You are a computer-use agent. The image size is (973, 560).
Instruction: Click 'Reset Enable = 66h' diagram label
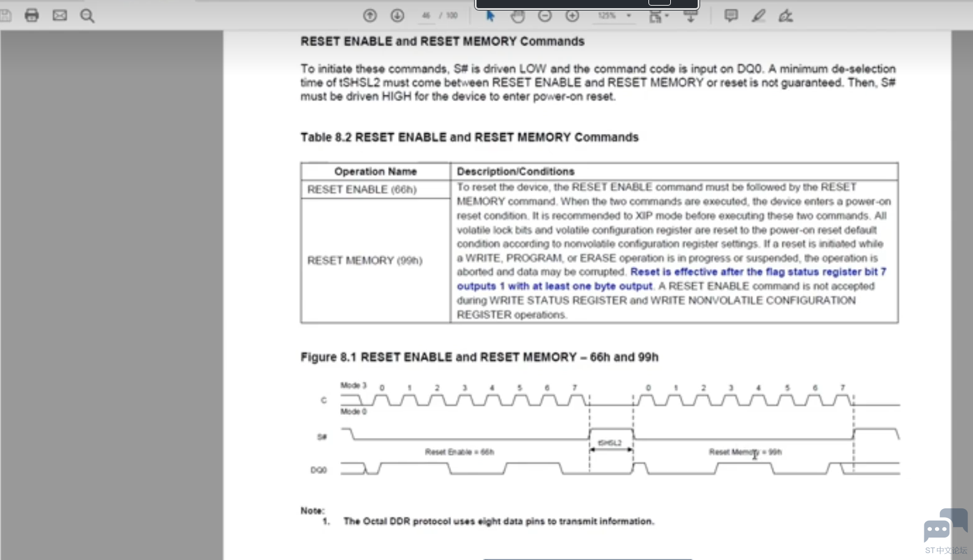(459, 452)
